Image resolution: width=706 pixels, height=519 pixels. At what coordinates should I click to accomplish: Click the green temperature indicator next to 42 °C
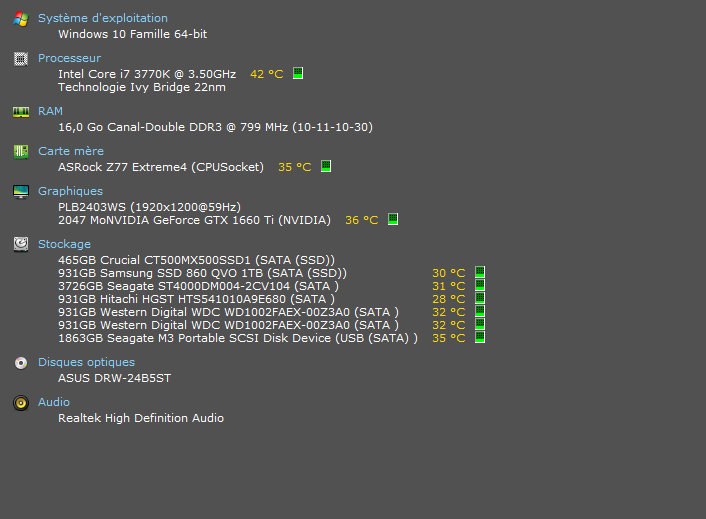298,74
